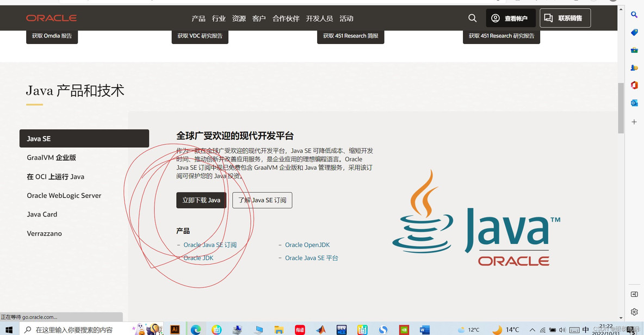
Task: Open the Oracle Java SE 平台 link
Action: click(311, 258)
